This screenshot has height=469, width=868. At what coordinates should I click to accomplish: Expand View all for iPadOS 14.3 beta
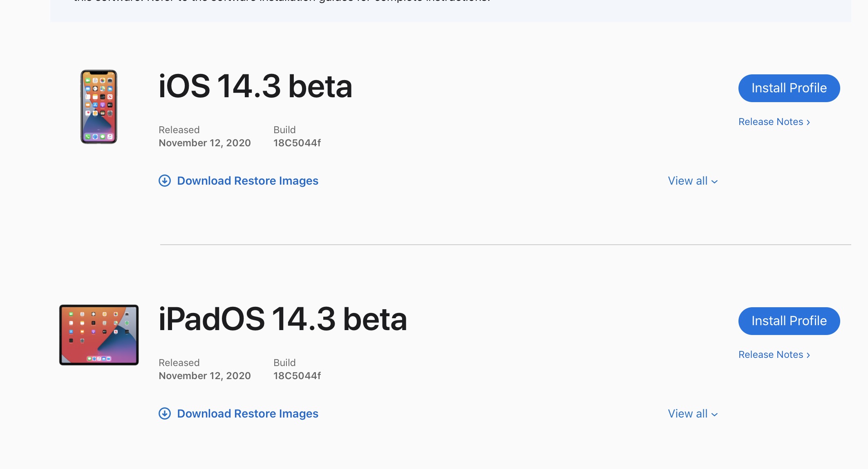coord(693,414)
